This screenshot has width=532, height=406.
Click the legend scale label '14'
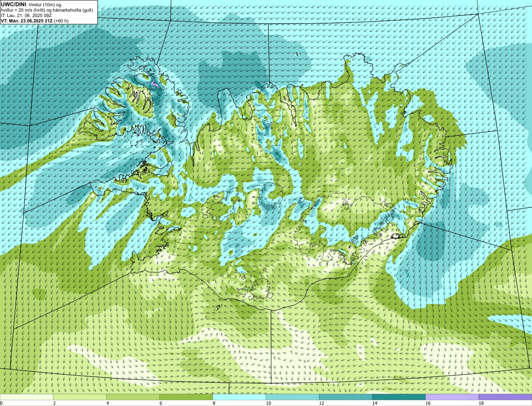[375, 403]
